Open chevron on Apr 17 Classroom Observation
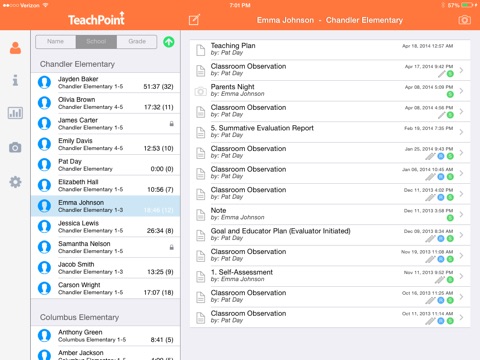 point(461,70)
